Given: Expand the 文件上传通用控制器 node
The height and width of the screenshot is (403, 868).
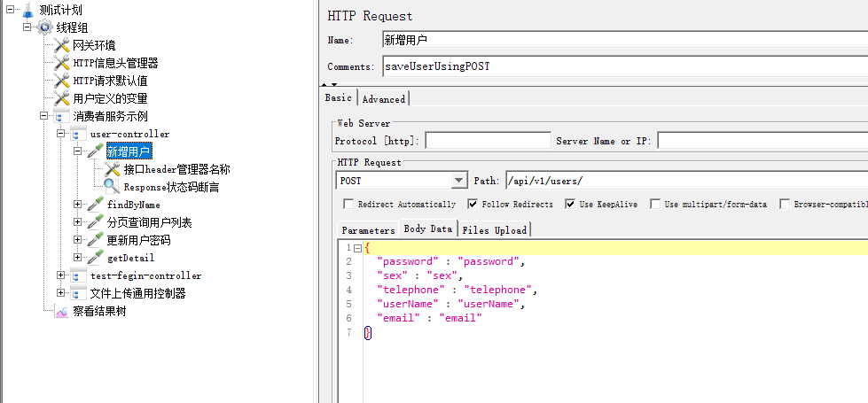Looking at the screenshot, I should pos(61,293).
